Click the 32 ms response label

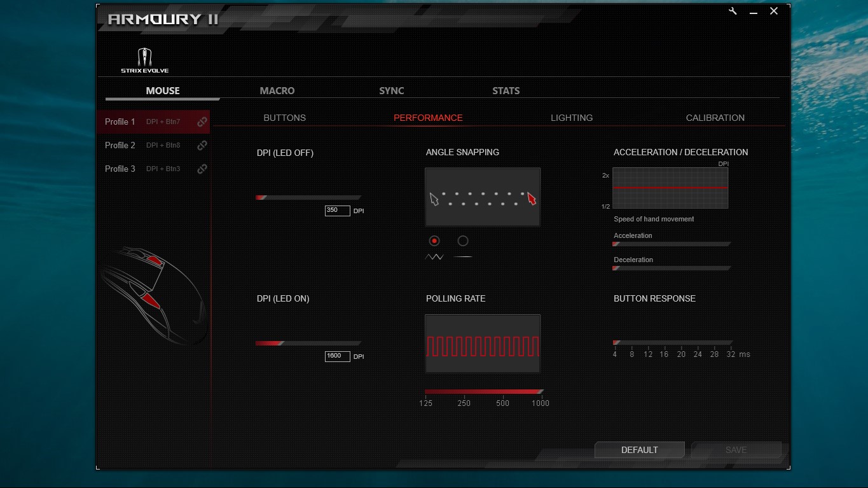(731, 354)
